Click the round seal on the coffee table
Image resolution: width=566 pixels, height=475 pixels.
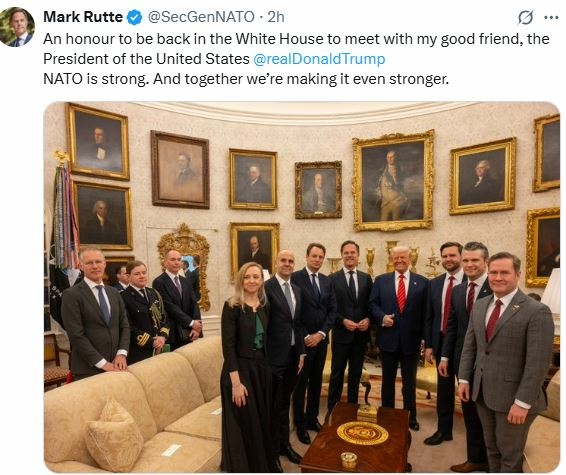click(x=362, y=432)
